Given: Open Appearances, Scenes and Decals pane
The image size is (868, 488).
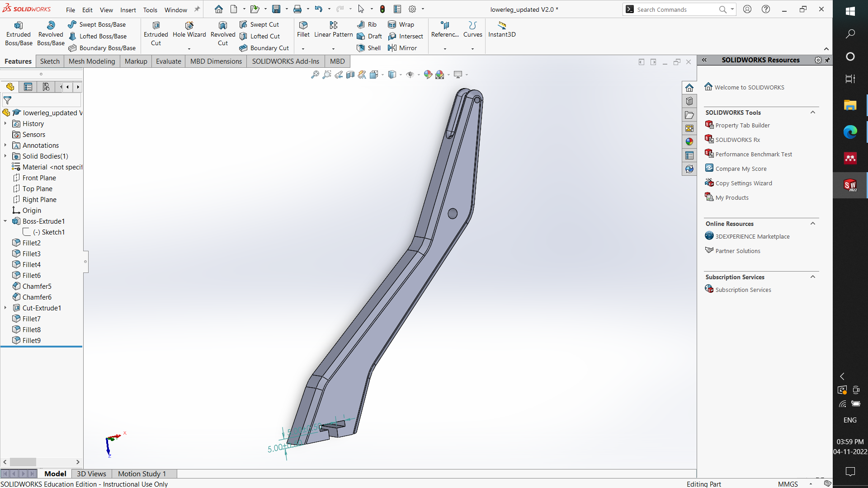Looking at the screenshot, I should (690, 141).
